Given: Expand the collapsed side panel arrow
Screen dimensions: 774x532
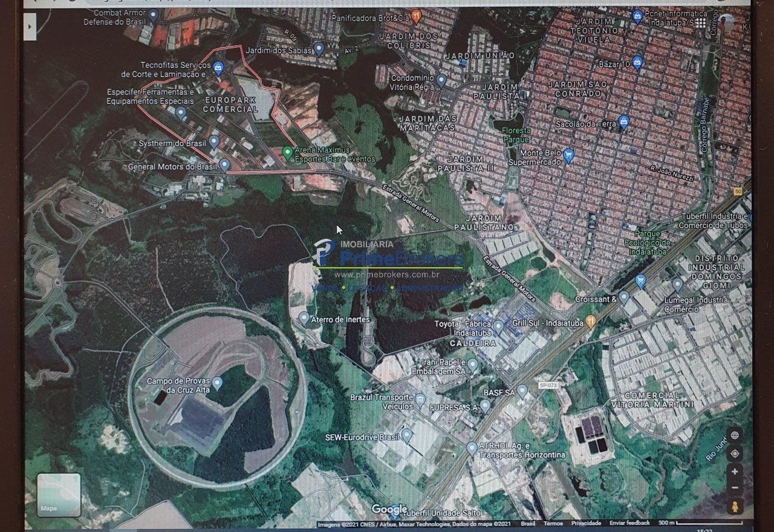Looking at the screenshot, I should coord(30,27).
